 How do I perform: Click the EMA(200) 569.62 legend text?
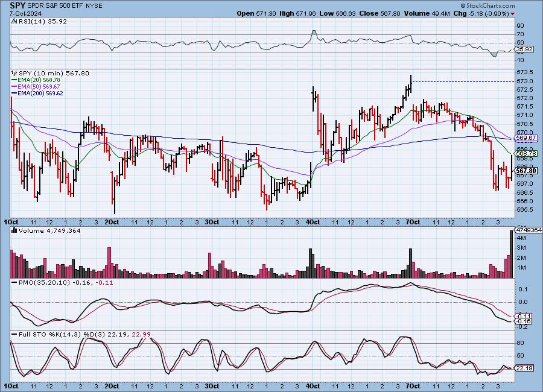coord(40,93)
